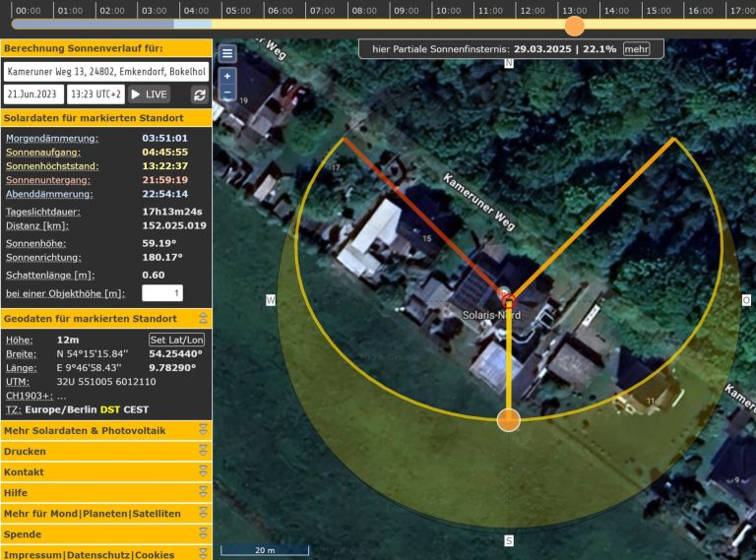Click the Sonnenhöhe label
Image resolution: width=756 pixels, height=560 pixels.
35,243
